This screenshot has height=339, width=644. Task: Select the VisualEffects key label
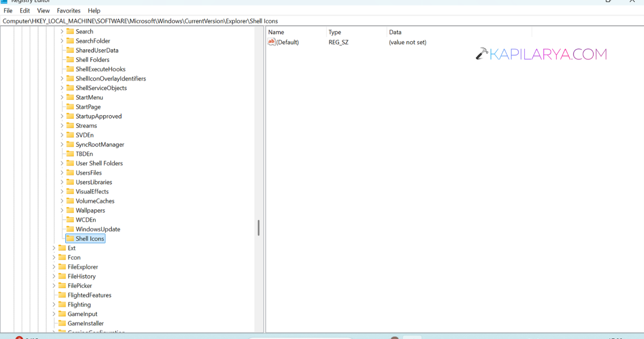92,191
